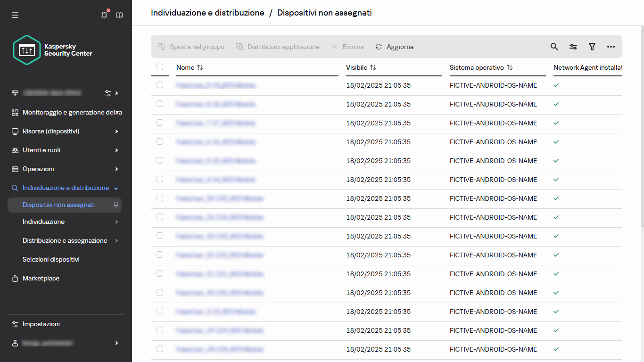This screenshot has height=362, width=644.
Task: Open the column settings sliders icon
Action: (573, 47)
